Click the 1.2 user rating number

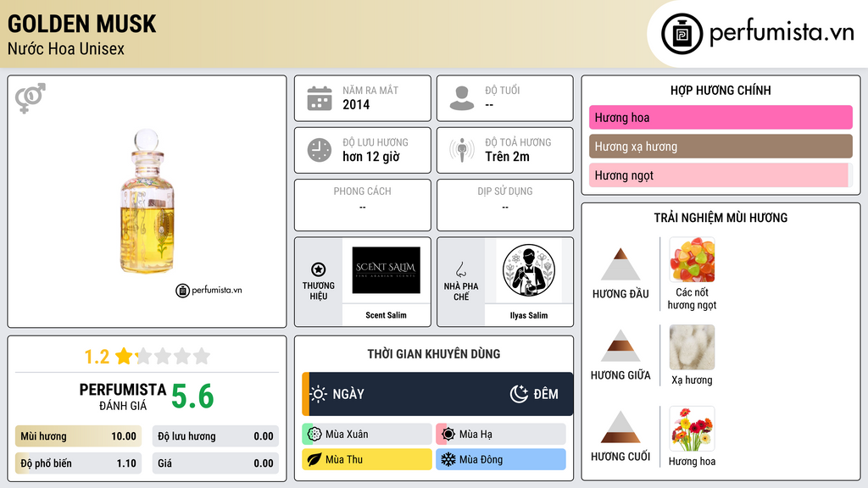tap(97, 357)
